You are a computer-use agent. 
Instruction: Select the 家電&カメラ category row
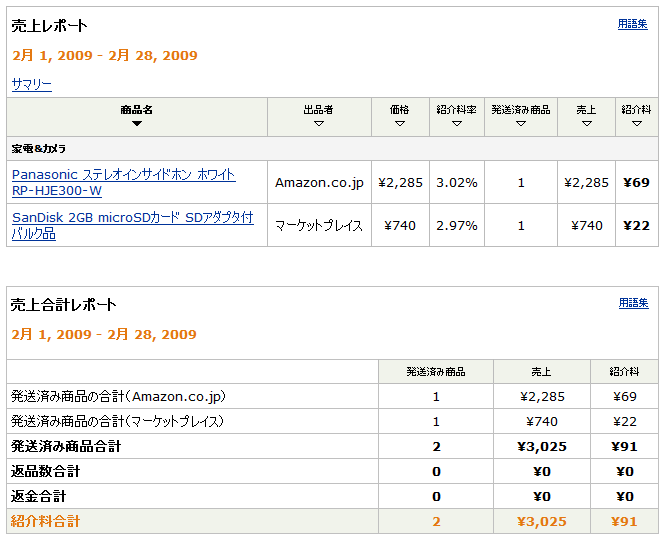pyautogui.click(x=39, y=148)
